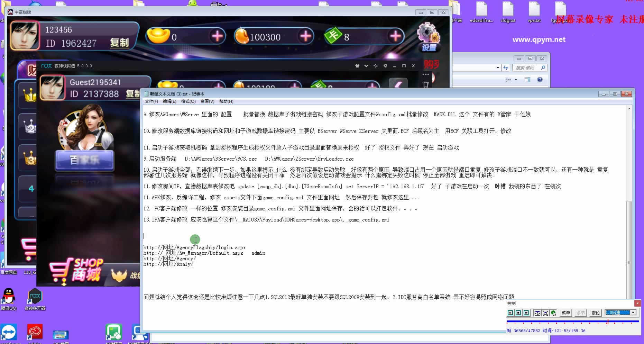Click the plus button beside gold ingot balance 0
The width and height of the screenshot is (644, 344).
[x=217, y=36]
